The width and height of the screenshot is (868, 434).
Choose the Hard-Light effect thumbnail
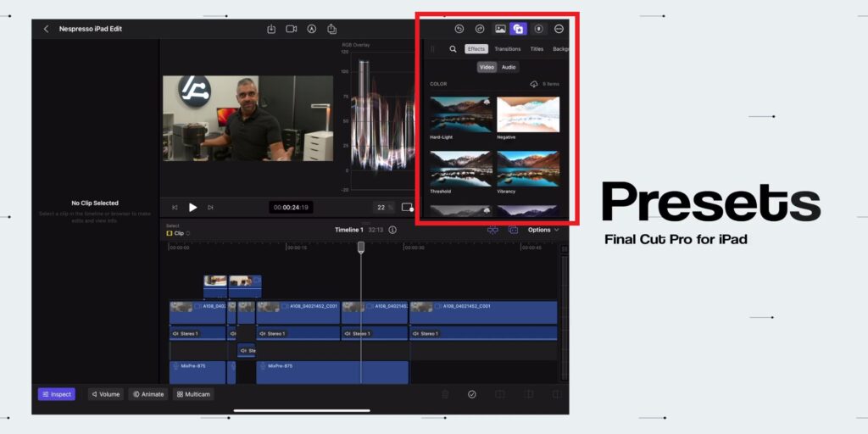pyautogui.click(x=460, y=114)
